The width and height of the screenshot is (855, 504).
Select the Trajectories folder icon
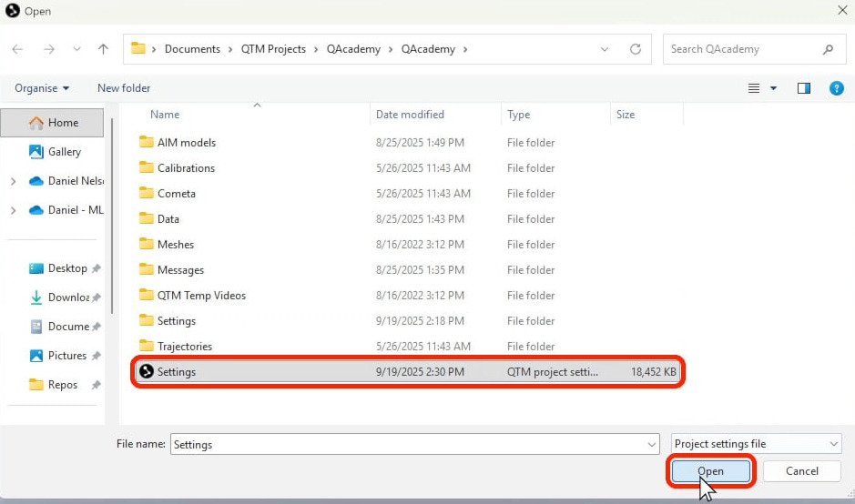pos(146,346)
